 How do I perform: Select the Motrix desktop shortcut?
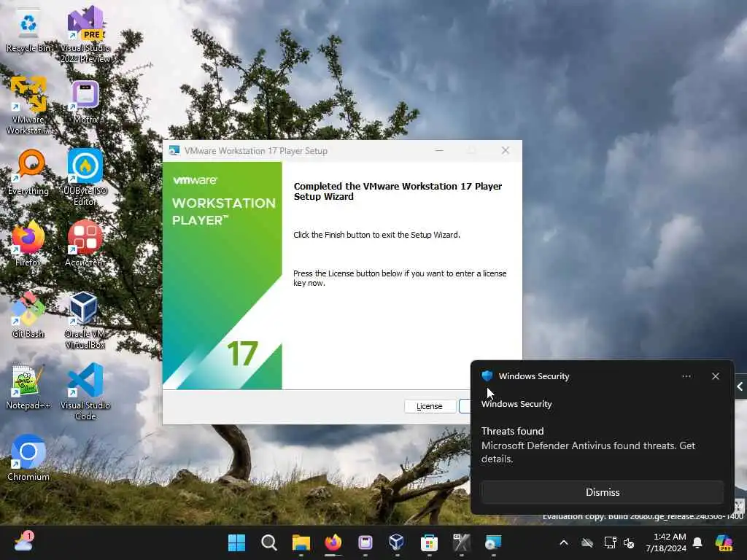point(85,102)
